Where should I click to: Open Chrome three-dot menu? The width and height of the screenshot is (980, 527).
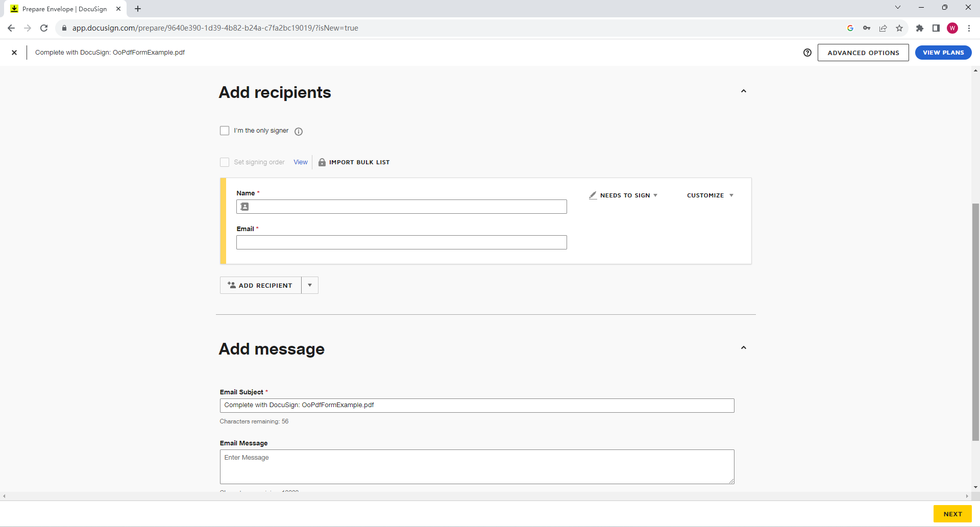969,28
